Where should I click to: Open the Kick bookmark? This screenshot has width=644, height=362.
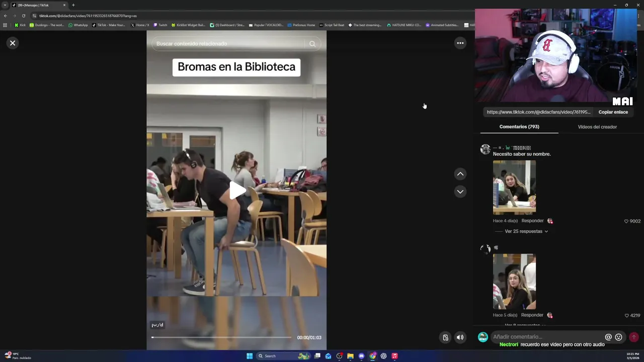point(20,25)
